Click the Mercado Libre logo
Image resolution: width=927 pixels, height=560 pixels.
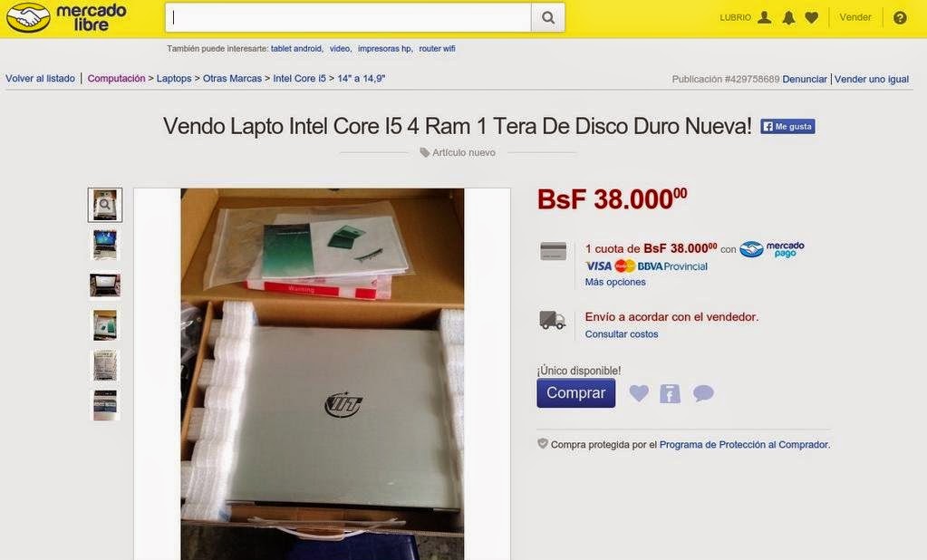point(66,18)
